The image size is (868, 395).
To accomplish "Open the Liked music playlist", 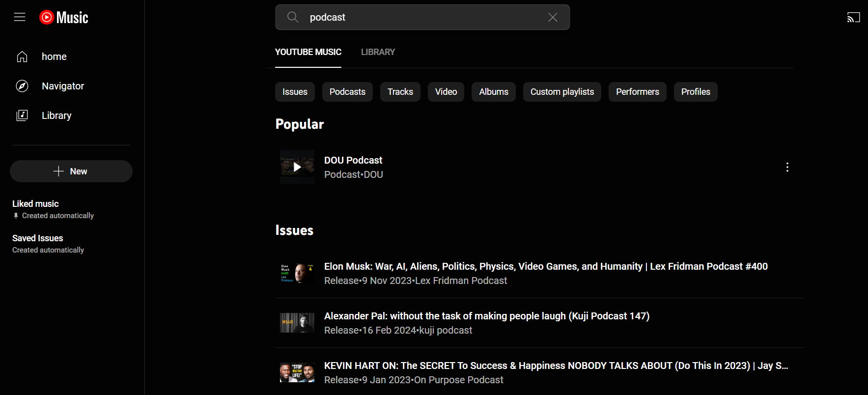I will [35, 204].
